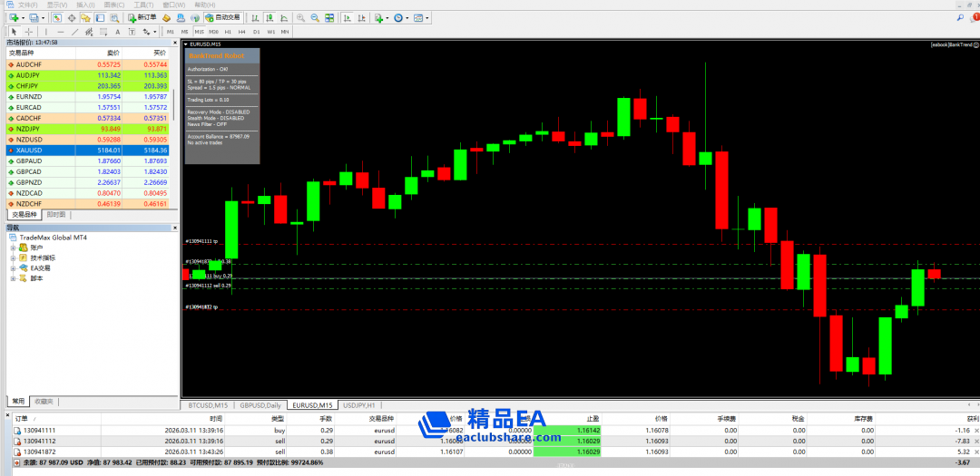The width and height of the screenshot is (980, 476).
Task: Toggle the H1 timeframe button
Action: point(228,32)
